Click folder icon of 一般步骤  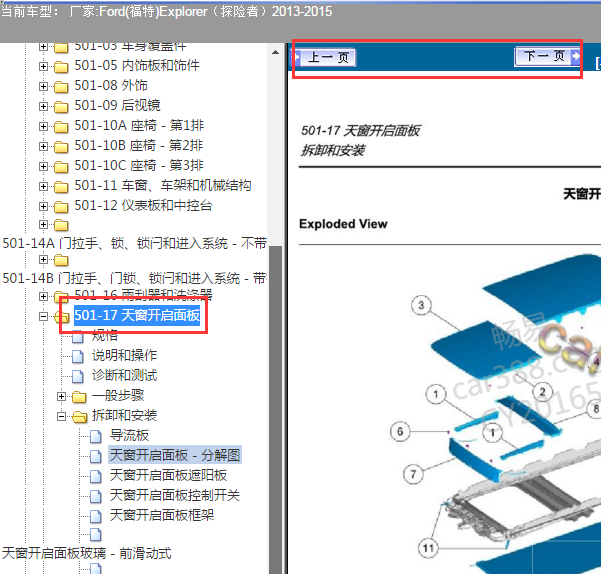pos(79,397)
